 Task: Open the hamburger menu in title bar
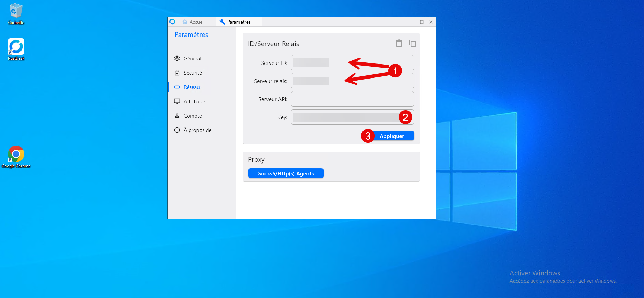(x=403, y=22)
